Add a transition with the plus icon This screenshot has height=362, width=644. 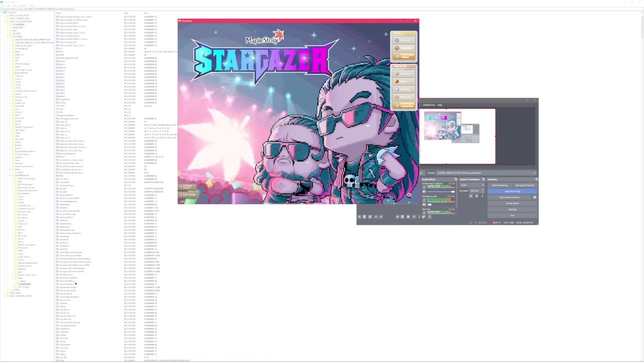click(x=471, y=196)
